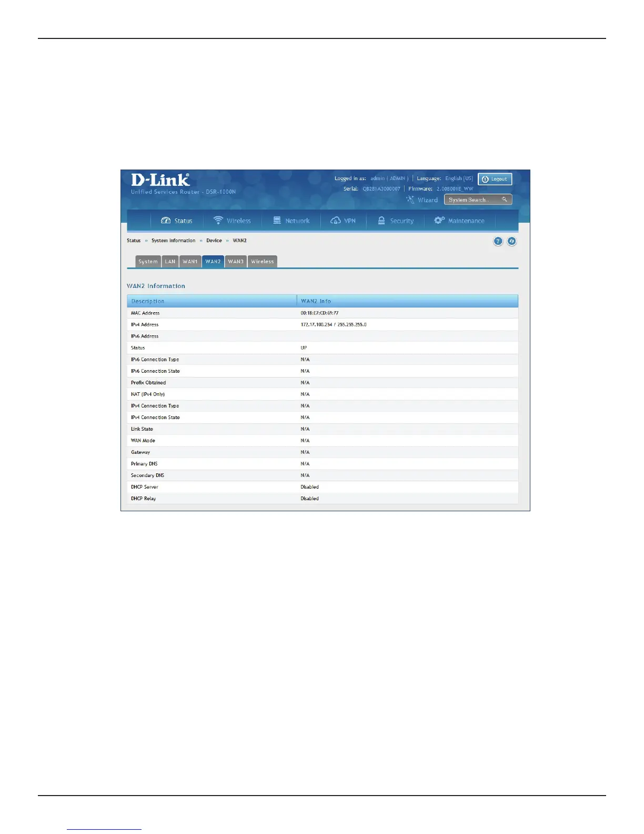Click the IPv6 Address row label
Image resolution: width=644 pixels, height=834 pixels.
coord(145,336)
